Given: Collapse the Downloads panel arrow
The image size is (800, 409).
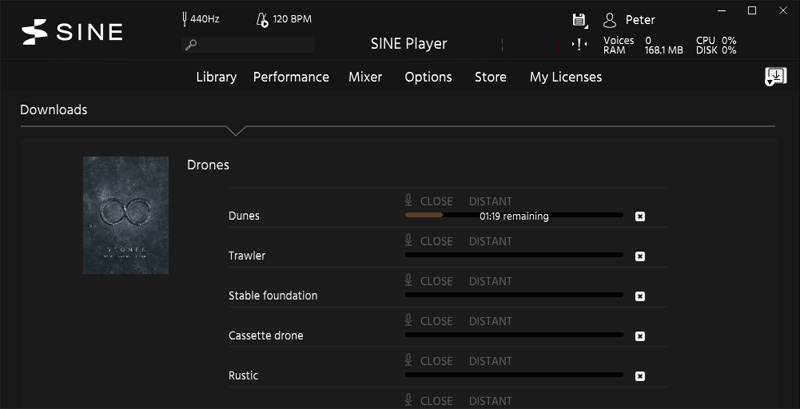Looking at the screenshot, I should [235, 130].
